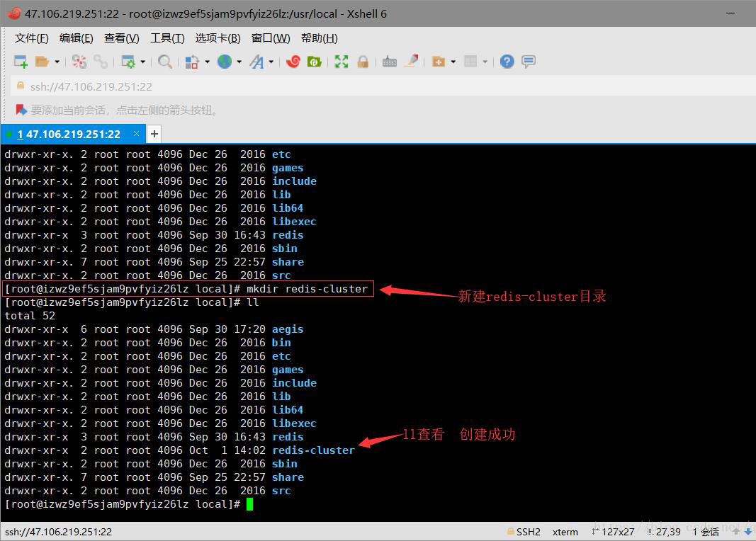Open the 文件(F) menu
The image size is (756, 541).
(31, 38)
